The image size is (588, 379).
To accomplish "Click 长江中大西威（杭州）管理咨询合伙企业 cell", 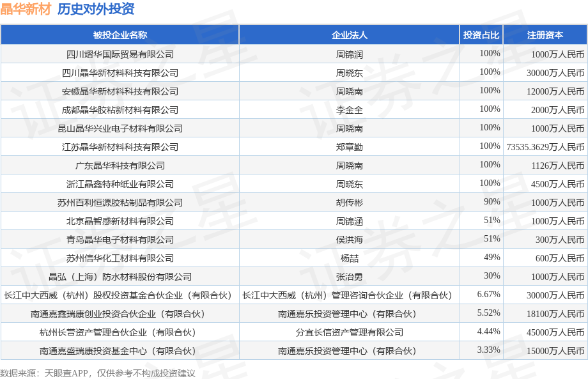I will [x=349, y=295].
